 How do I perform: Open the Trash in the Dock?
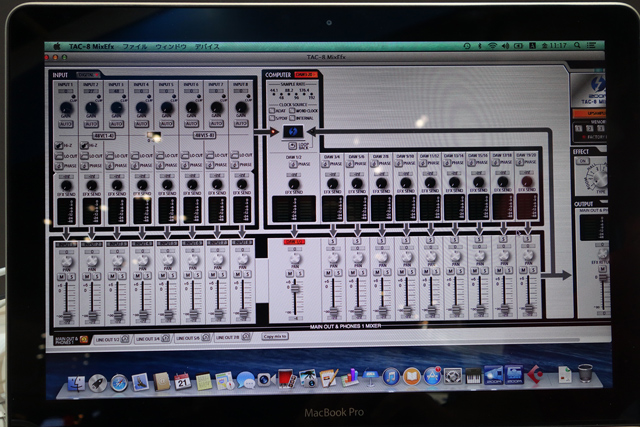pos(585,373)
